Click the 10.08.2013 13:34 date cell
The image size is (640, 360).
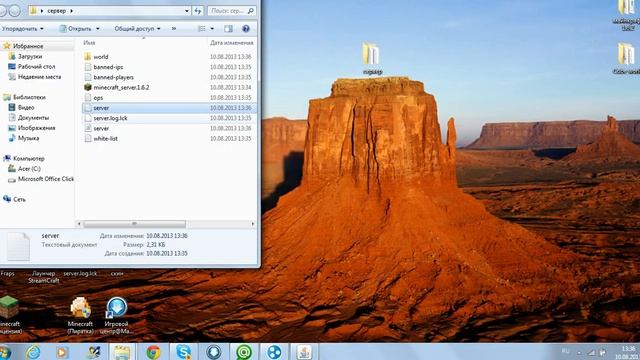click(231, 87)
